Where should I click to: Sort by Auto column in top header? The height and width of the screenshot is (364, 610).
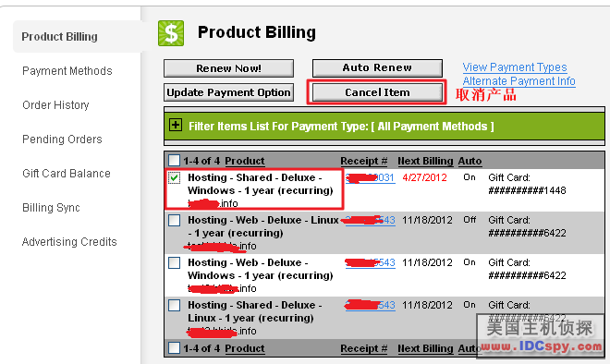tap(470, 161)
